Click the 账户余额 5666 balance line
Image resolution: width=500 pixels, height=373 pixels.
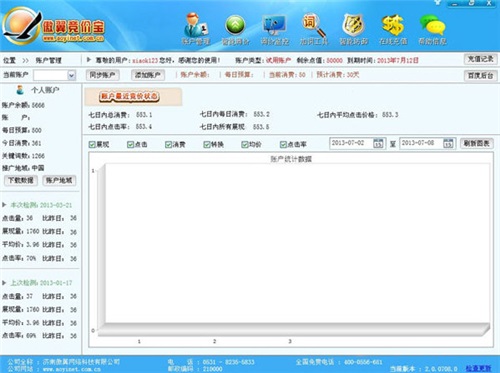(x=23, y=105)
